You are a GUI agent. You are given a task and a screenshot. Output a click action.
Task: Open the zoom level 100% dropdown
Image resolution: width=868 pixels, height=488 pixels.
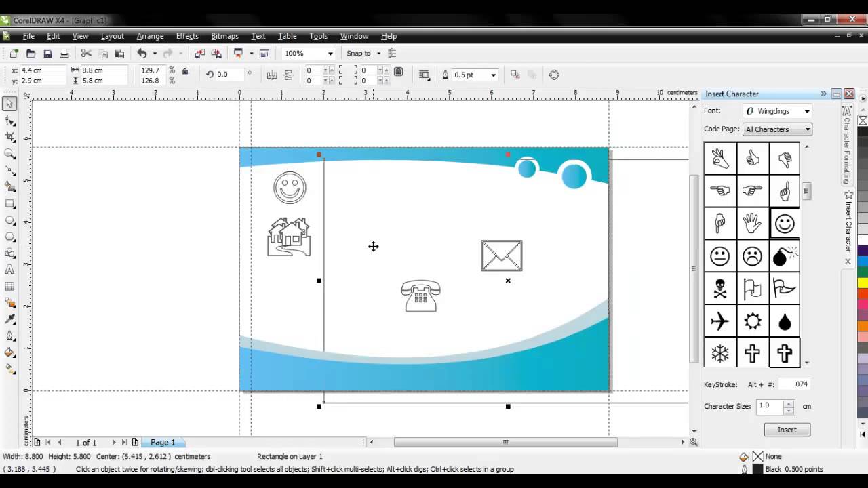point(330,54)
